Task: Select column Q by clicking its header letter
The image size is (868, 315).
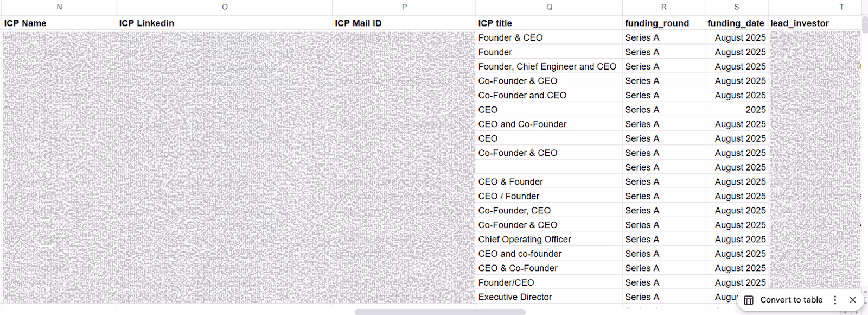Action: point(550,7)
